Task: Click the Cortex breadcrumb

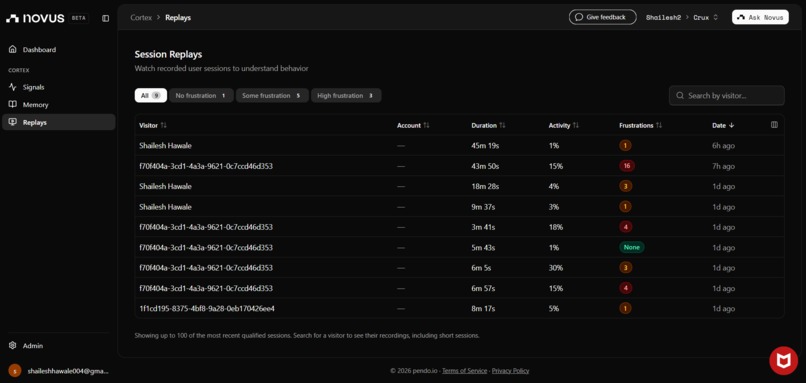Action: point(141,17)
